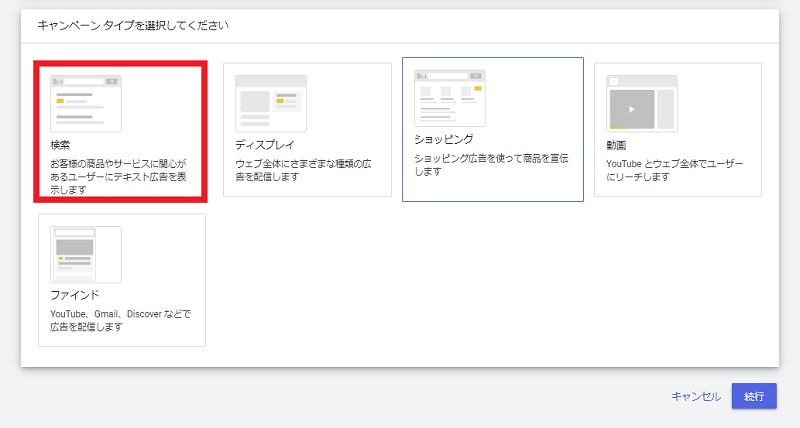
Task: Click description ショッピング広告を使って商品を宣伝します
Action: (x=491, y=165)
